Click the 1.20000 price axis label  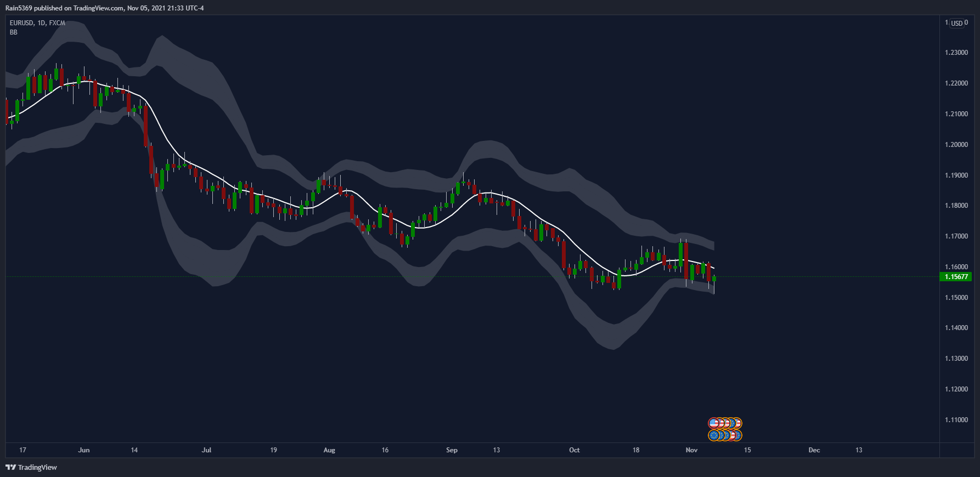pos(956,145)
